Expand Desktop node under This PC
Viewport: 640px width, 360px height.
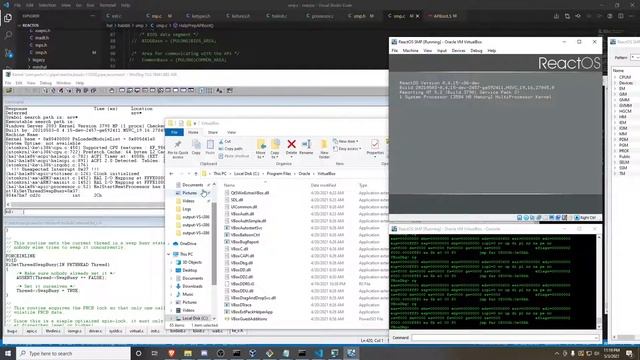tap(172, 270)
